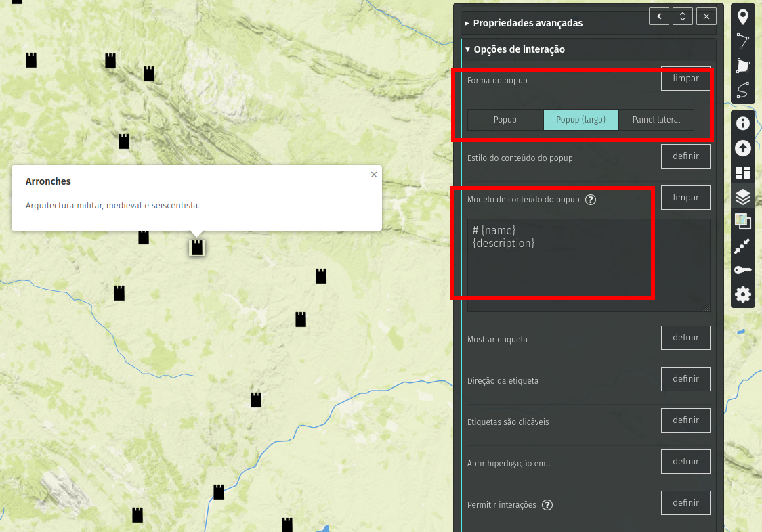Toggle panel size with the up-down arrows button
This screenshot has width=762, height=532.
(683, 16)
